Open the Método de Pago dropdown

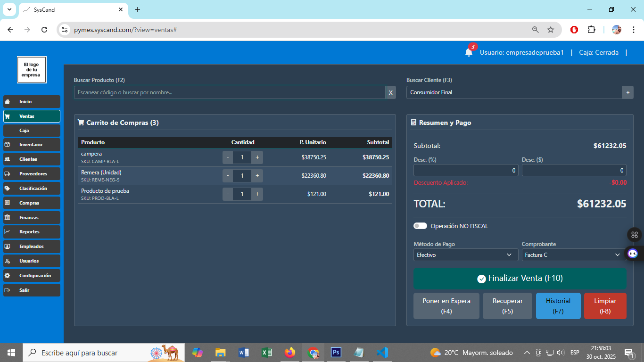[x=465, y=255]
